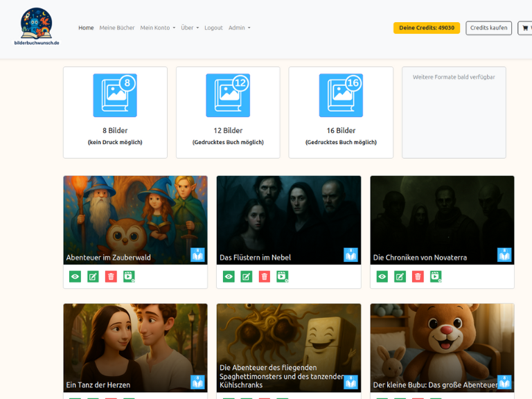The width and height of the screenshot is (532, 399).
Task: Open the Der kleine Bubu cover
Action: (x=442, y=348)
